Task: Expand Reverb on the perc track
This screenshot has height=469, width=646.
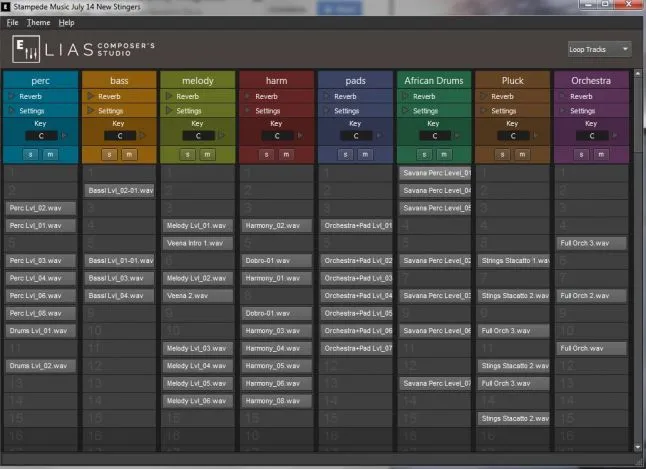Action: [x=12, y=96]
